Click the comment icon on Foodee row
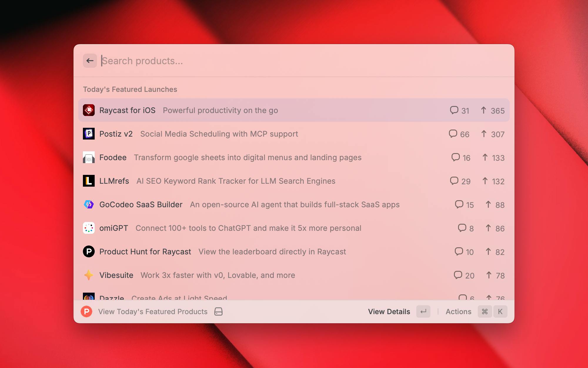The image size is (588, 368). tap(455, 157)
